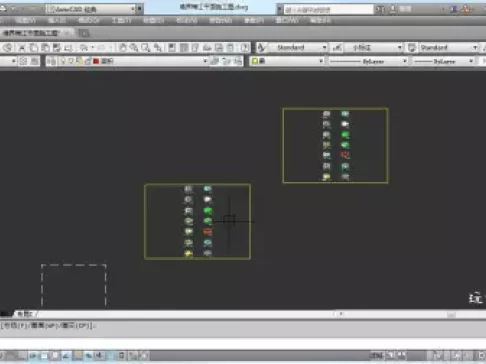Select the layout tab below the canvas
Screen dimensions: 486x364
25,314
